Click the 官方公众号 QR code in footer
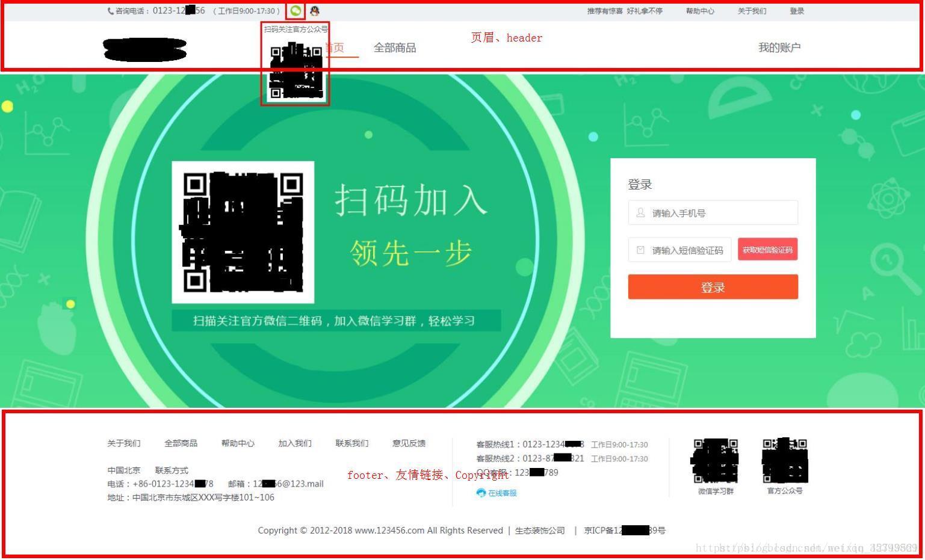This screenshot has width=925, height=560. (785, 461)
